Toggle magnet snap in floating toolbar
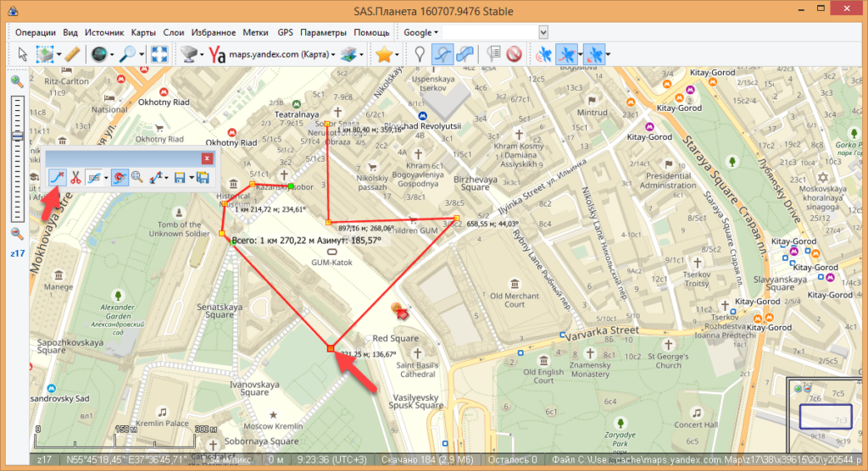The height and width of the screenshot is (471, 868). tap(118, 178)
